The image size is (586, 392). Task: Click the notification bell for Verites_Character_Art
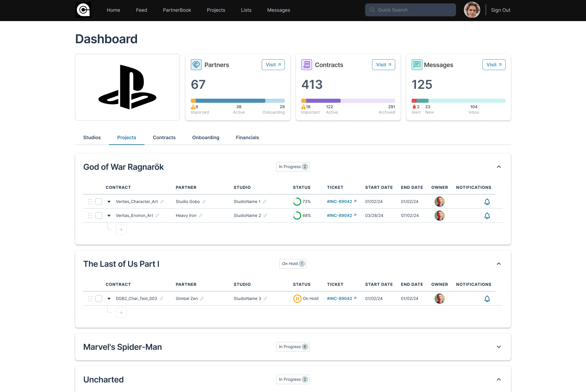[487, 202]
